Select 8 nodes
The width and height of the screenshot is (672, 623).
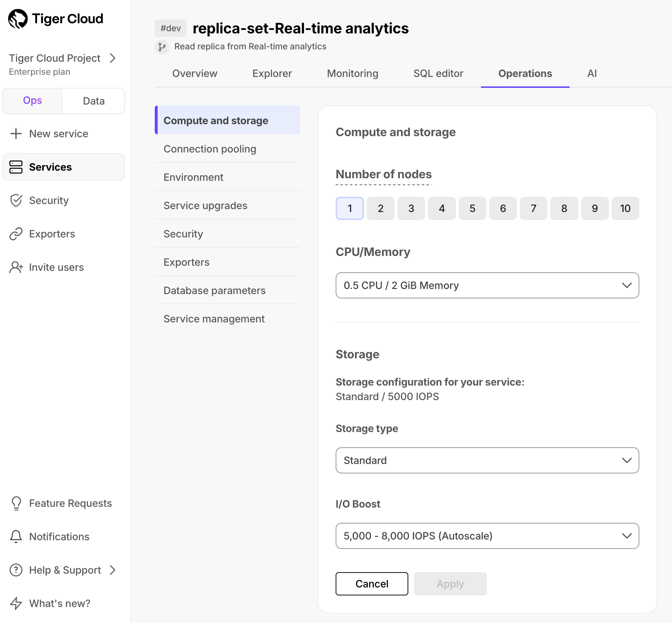564,208
